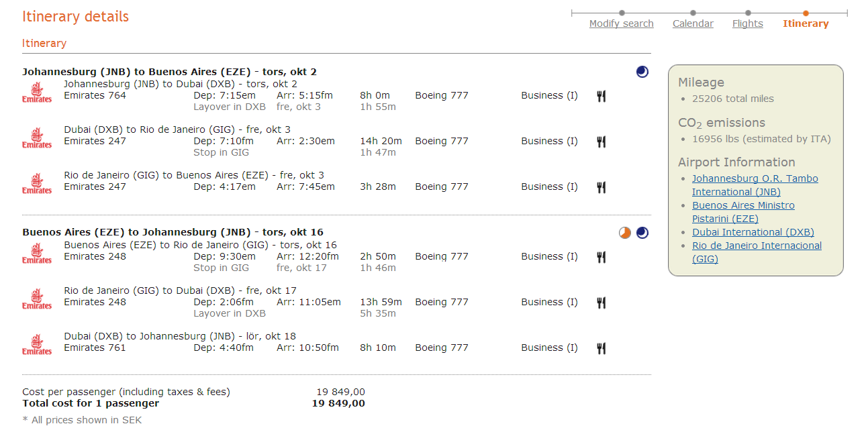This screenshot has width=868, height=426.
Task: Open Rio de Janeiro Internacional airport link
Action: pos(757,252)
